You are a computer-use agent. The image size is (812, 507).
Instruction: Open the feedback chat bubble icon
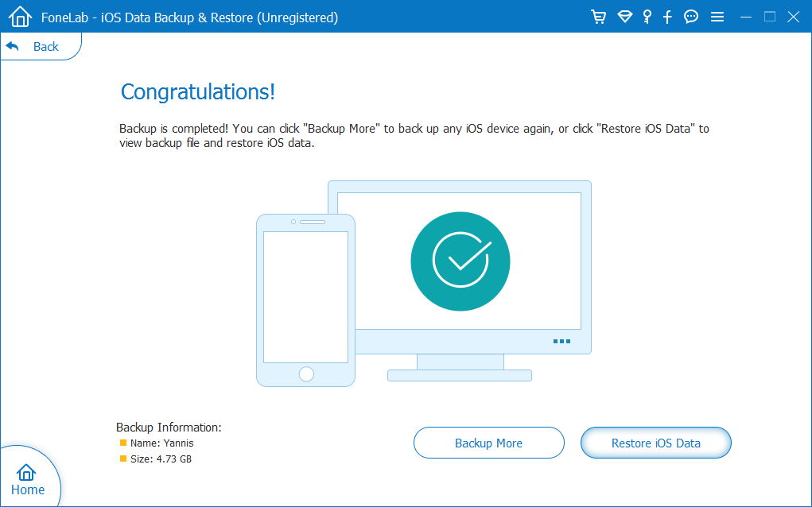691,17
